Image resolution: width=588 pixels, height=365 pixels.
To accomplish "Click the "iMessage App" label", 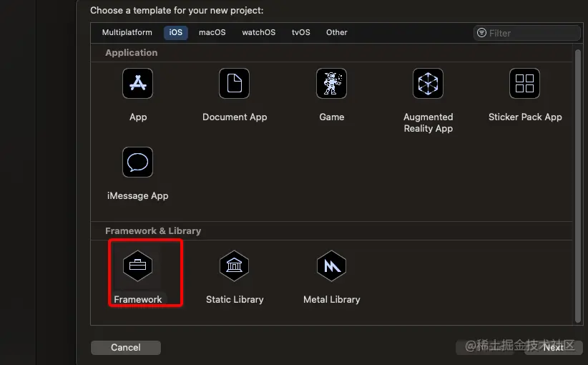I will point(137,196).
